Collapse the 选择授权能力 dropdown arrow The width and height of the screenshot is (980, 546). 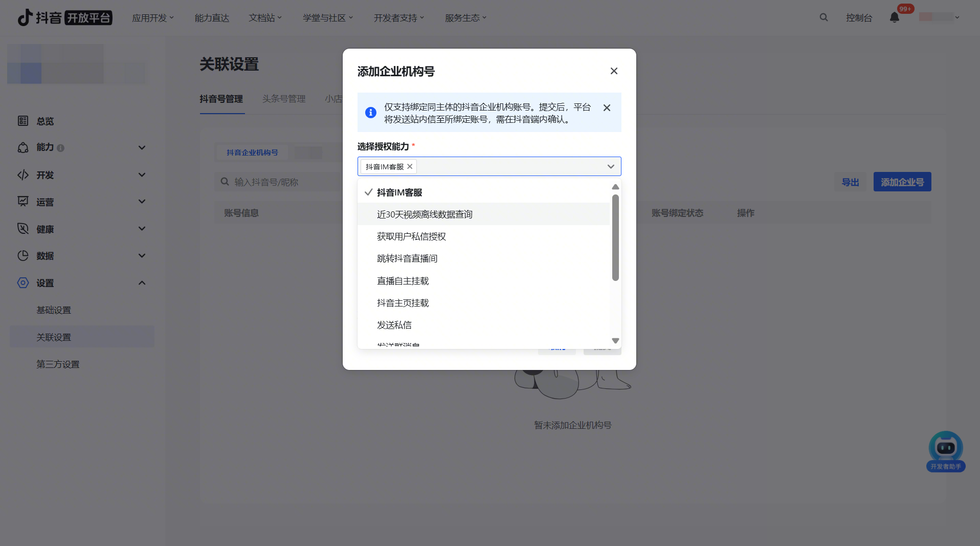point(611,167)
